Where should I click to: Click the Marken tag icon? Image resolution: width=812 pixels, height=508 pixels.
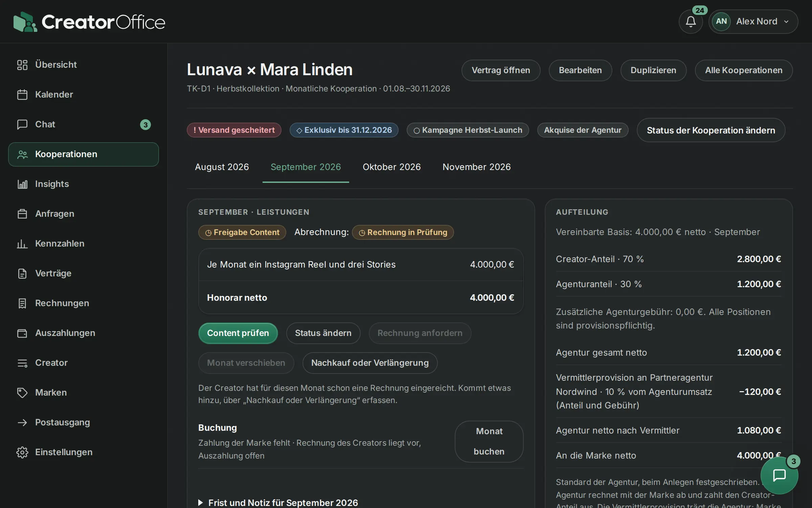coord(22,393)
